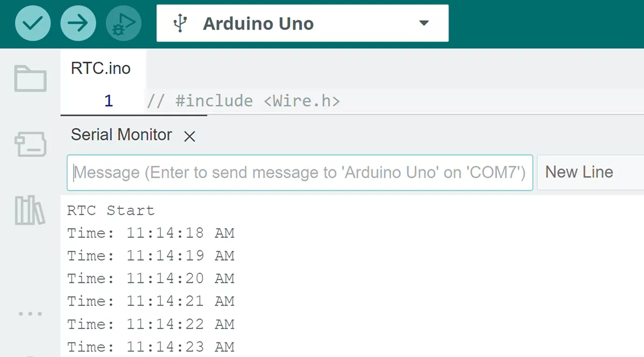Viewport: 644px width, 357px height.
Task: Click the USB icon beside Arduino Uno
Action: [181, 24]
